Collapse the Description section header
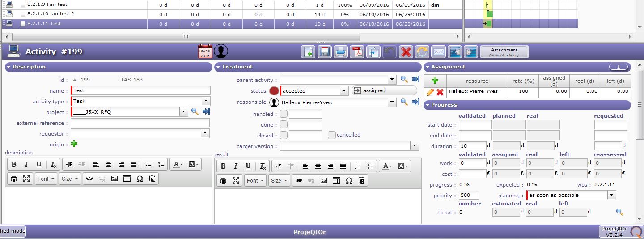 pyautogui.click(x=108, y=67)
